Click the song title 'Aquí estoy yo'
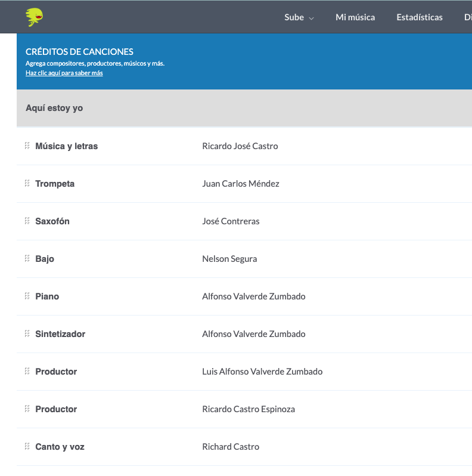This screenshot has width=472, height=476. coord(54,108)
